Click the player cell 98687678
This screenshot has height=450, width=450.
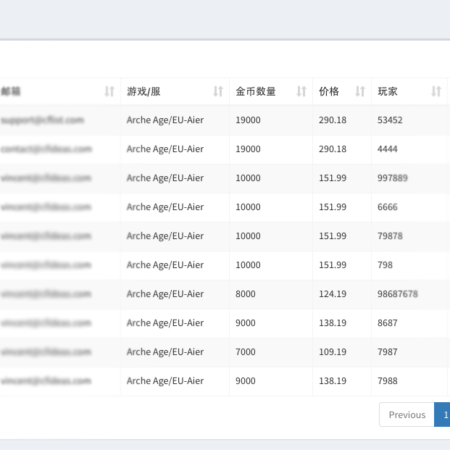[397, 294]
